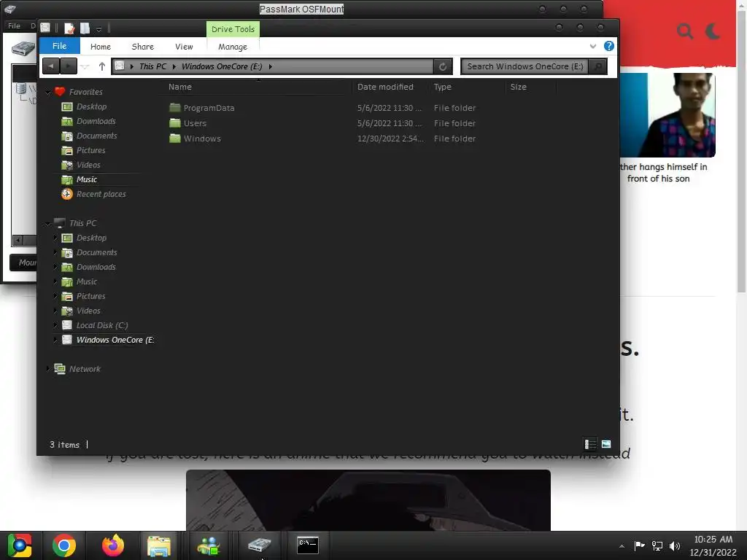
Task: Open Desktop under Favorites
Action: pyautogui.click(x=91, y=106)
